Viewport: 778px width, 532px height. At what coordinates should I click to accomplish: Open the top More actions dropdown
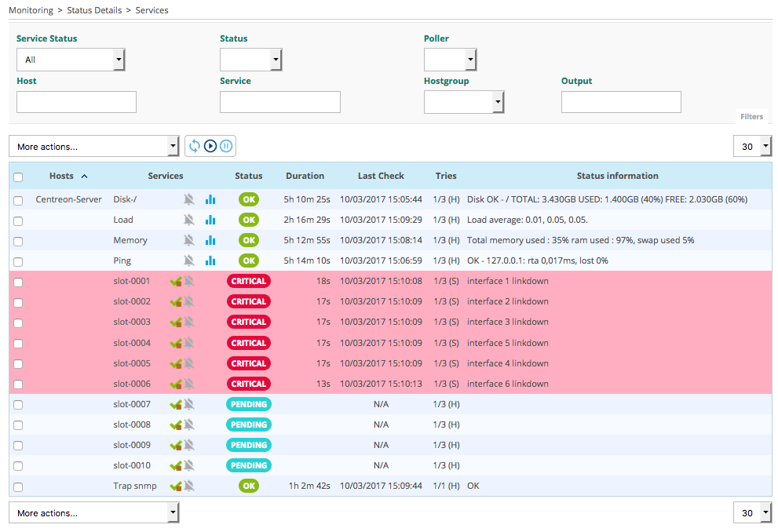click(x=94, y=147)
